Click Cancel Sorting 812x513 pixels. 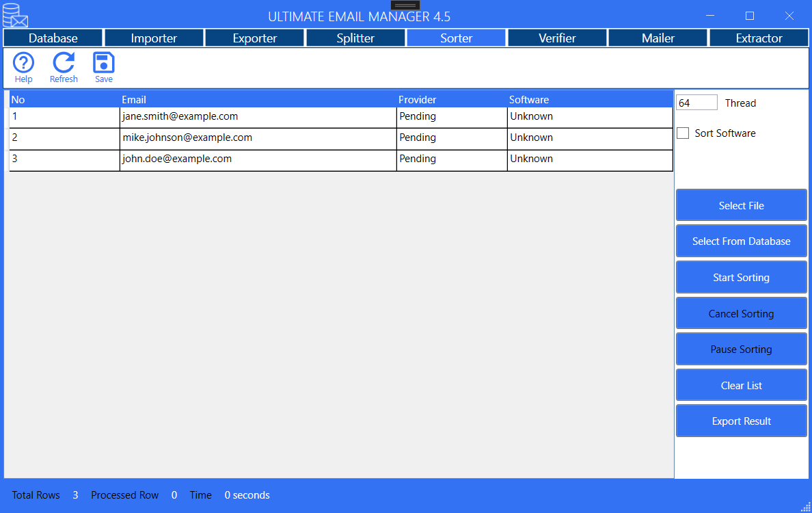pos(741,313)
